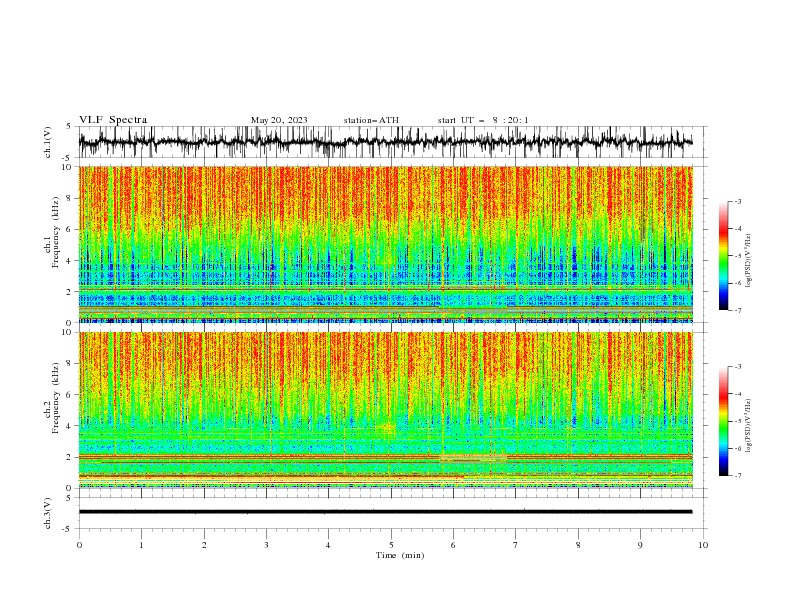Click the "7" tick label on time axis
Viewport: 792px width, 612px height.
(x=516, y=545)
